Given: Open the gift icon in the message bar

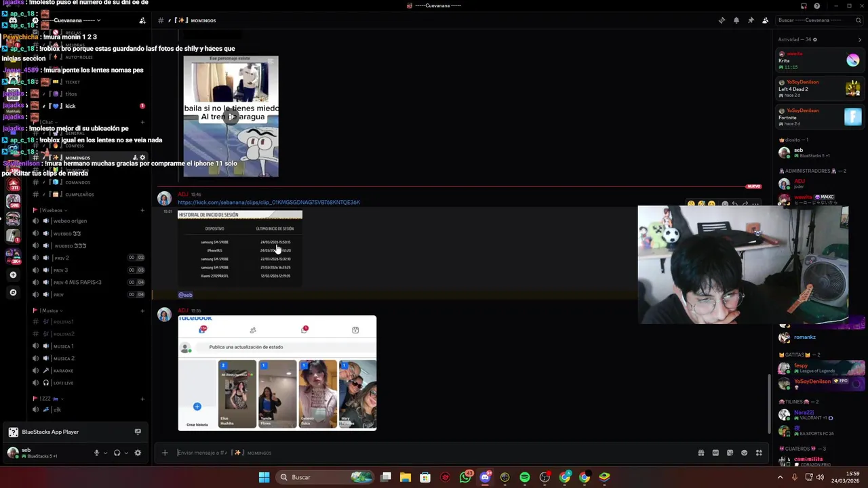Looking at the screenshot, I should 701,453.
